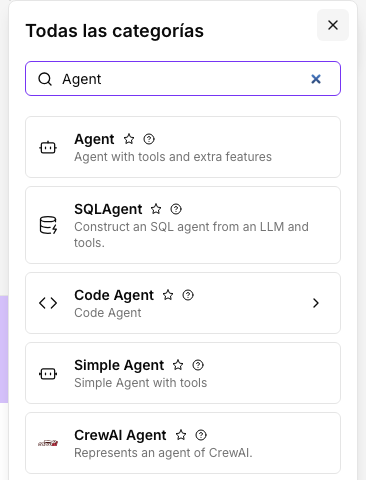366x480 pixels.
Task: Click the robot icon of Agent card
Action: point(48,147)
